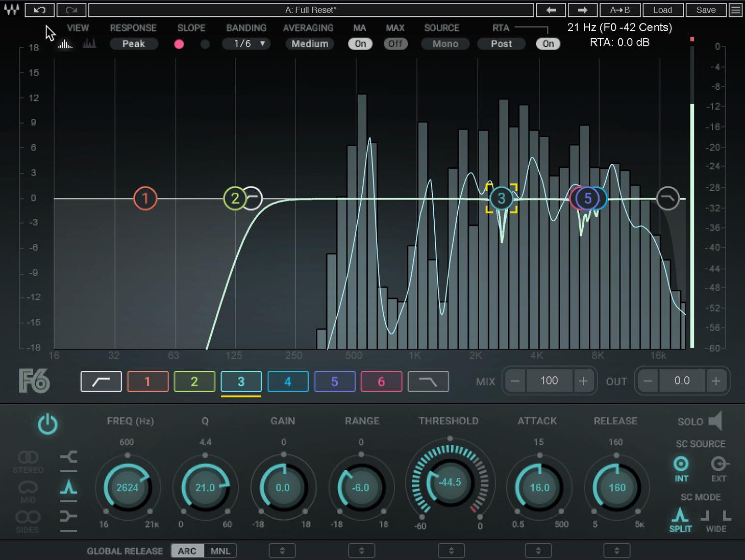Toggle the Peak response mode
The width and height of the screenshot is (745, 560).
coord(134,44)
